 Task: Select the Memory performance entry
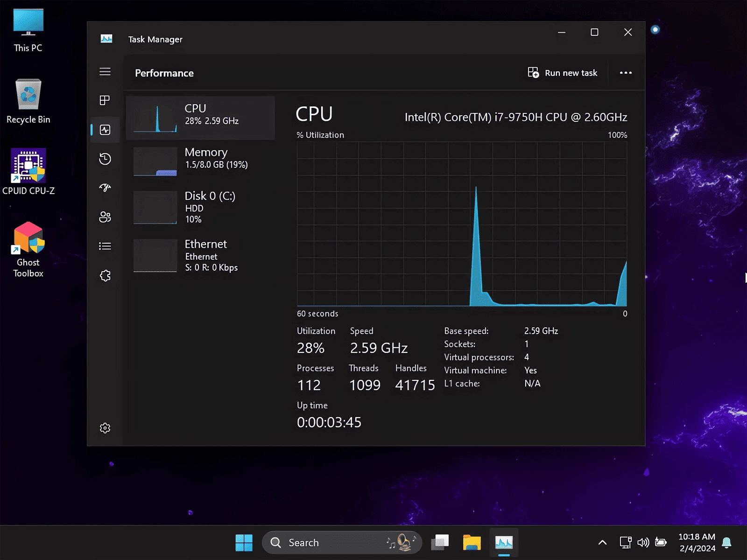pyautogui.click(x=200, y=161)
